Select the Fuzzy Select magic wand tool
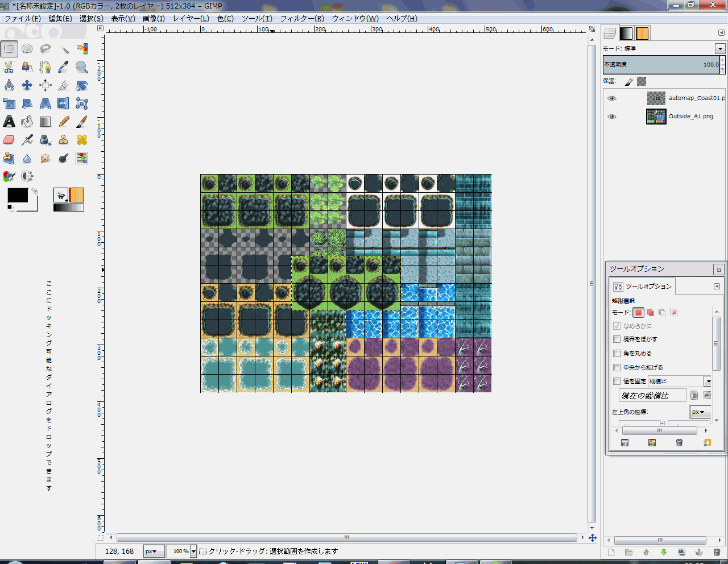The image size is (728, 564). point(64,49)
